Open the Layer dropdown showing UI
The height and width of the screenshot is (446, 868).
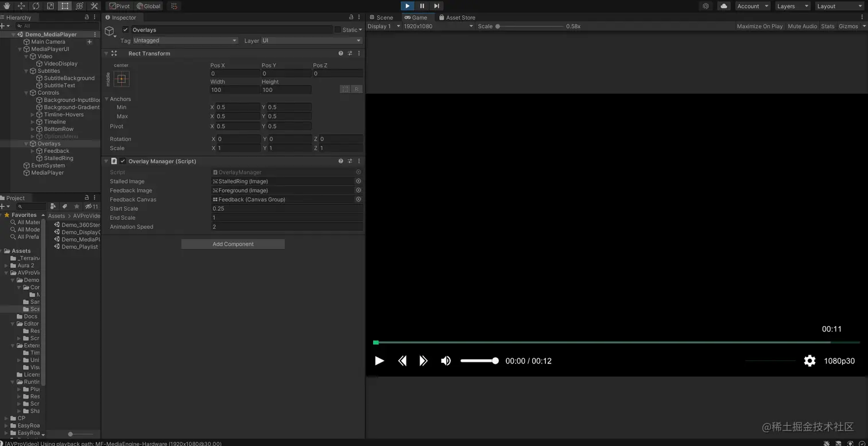(x=312, y=41)
